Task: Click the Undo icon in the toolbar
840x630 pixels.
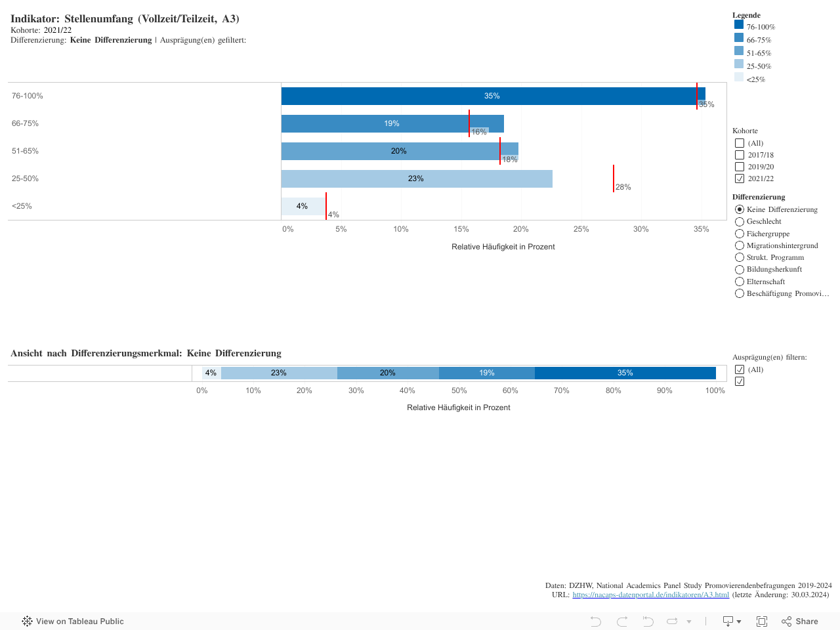Action: click(596, 621)
